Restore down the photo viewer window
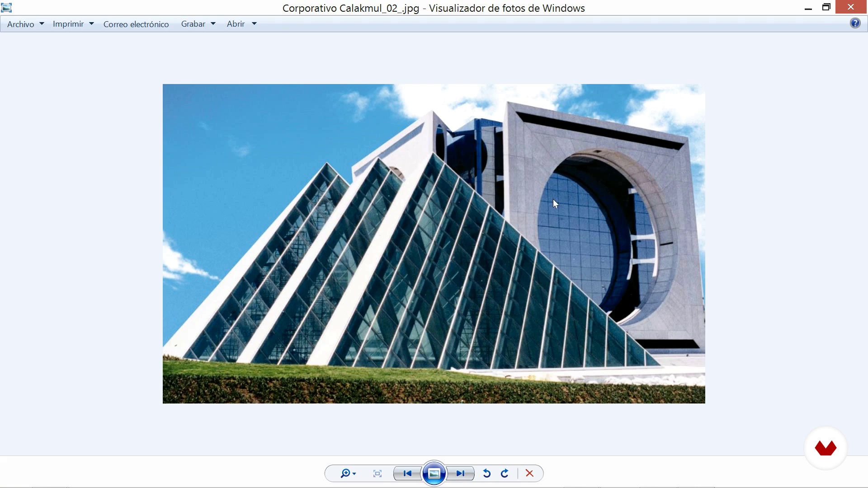The width and height of the screenshot is (868, 488). pyautogui.click(x=826, y=7)
